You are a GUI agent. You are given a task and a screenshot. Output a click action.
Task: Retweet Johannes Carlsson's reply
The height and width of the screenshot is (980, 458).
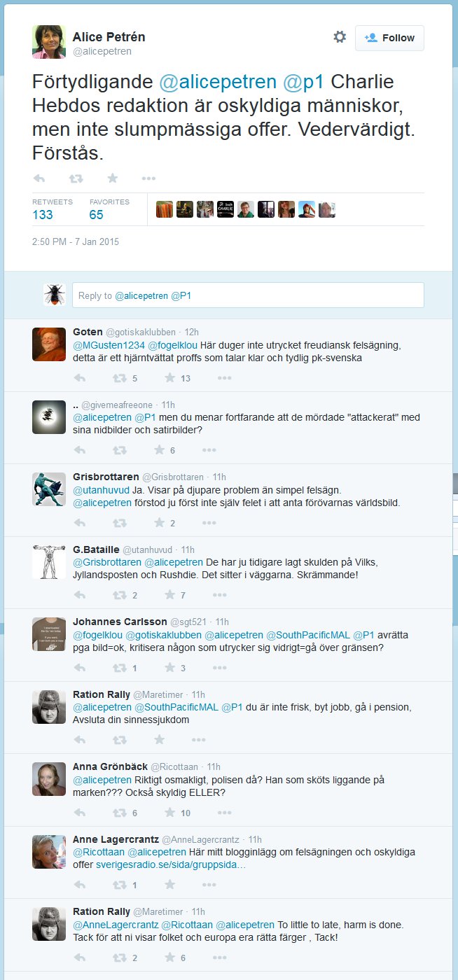click(120, 668)
